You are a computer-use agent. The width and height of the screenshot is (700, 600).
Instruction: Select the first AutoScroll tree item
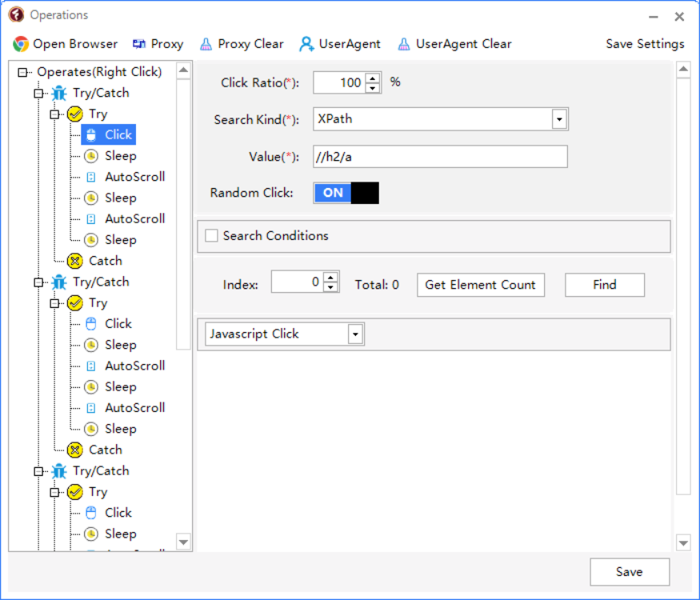134,177
